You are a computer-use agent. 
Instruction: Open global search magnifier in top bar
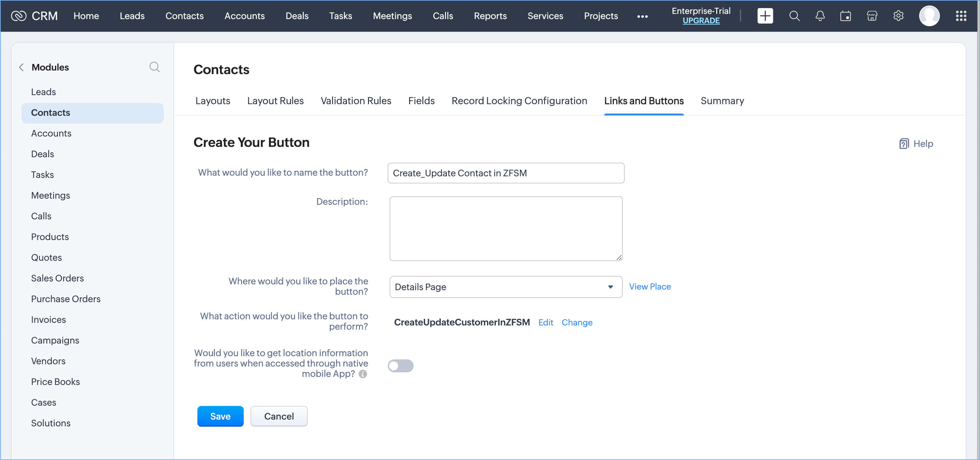pos(794,16)
